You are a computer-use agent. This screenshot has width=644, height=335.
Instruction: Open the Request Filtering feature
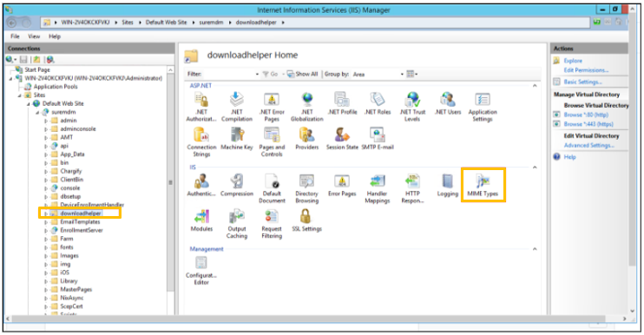[272, 224]
